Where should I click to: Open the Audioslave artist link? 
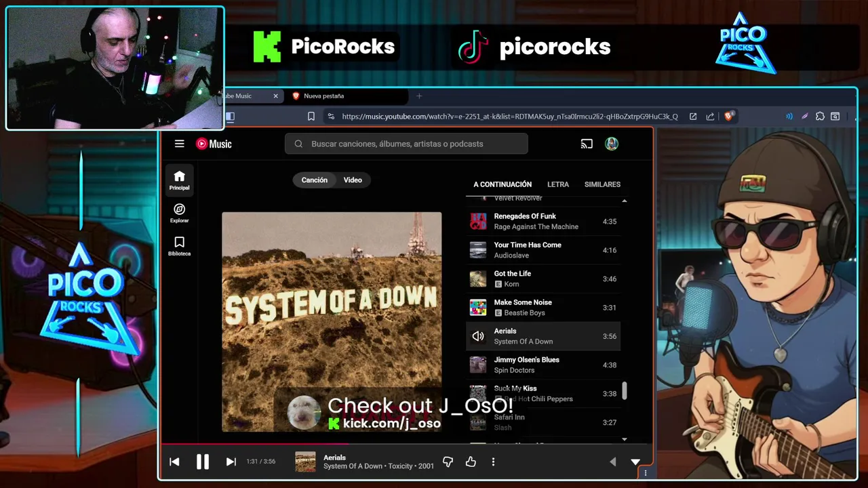[511, 256]
